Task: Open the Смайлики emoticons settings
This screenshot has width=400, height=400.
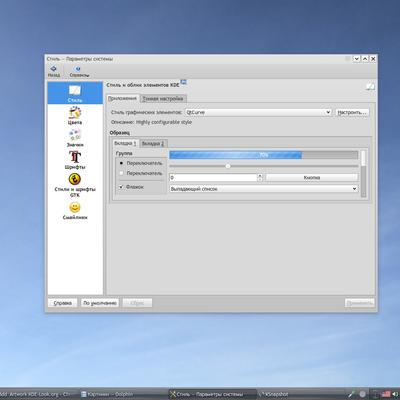Action: 75,211
